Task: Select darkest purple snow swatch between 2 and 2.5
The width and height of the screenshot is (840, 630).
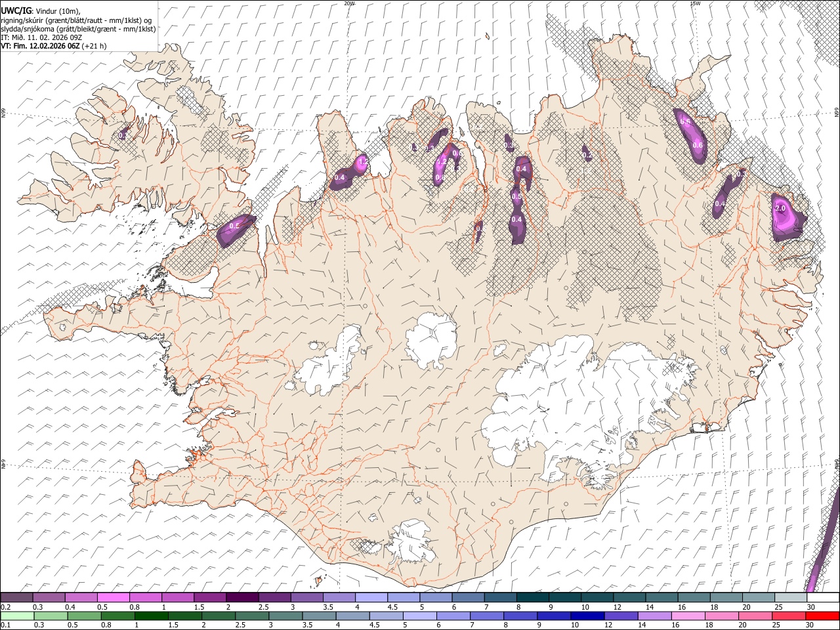Action: click(241, 598)
